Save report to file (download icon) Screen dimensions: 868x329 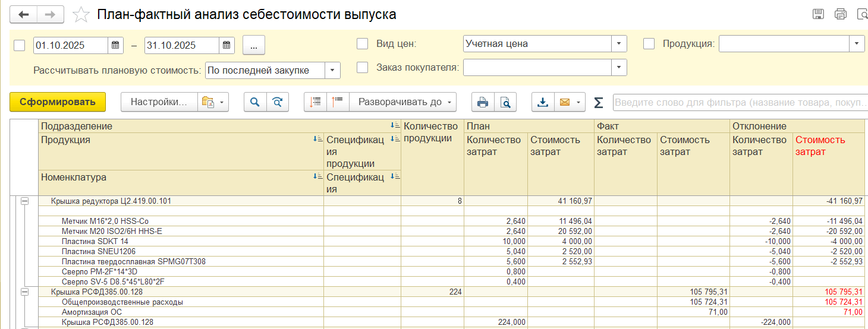(543, 102)
